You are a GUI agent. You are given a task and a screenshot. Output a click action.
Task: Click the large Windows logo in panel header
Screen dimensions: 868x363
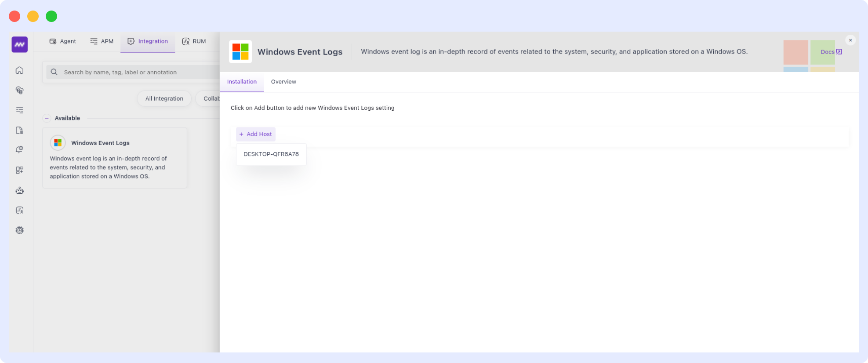(240, 52)
